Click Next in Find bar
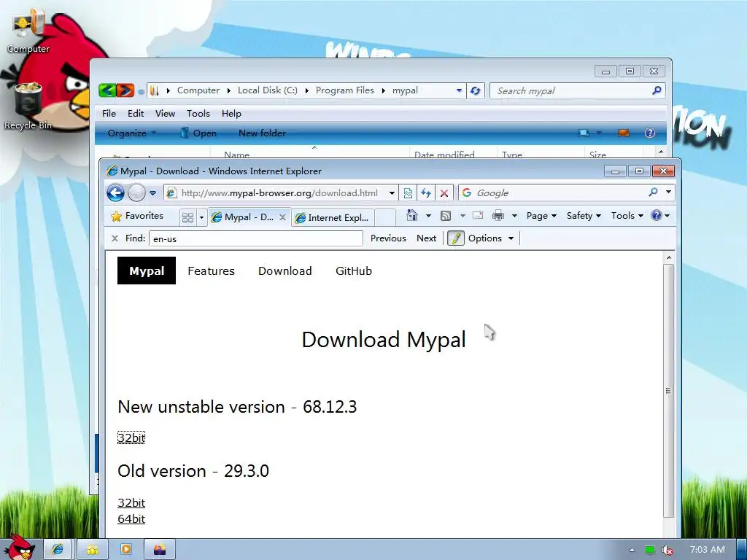The image size is (747, 560). pyautogui.click(x=426, y=238)
